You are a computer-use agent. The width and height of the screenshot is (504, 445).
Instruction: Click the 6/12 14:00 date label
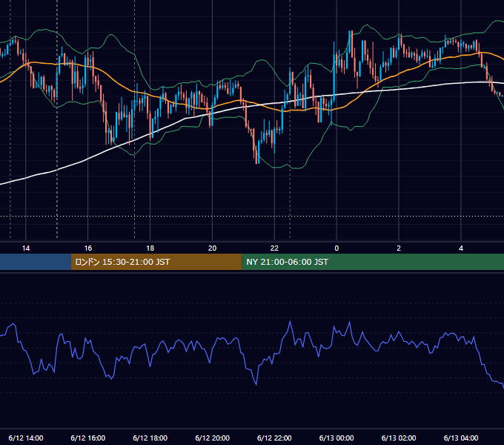pyautogui.click(x=26, y=438)
